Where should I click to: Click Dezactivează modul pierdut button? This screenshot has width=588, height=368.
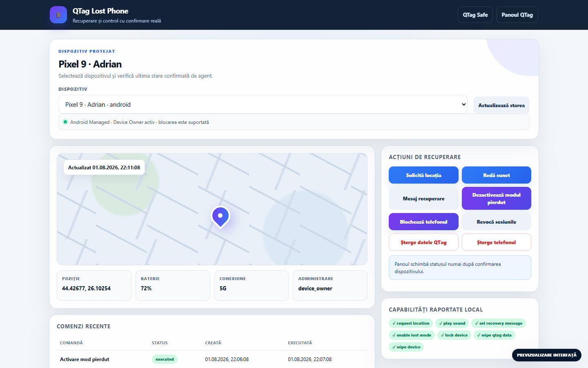497,198
